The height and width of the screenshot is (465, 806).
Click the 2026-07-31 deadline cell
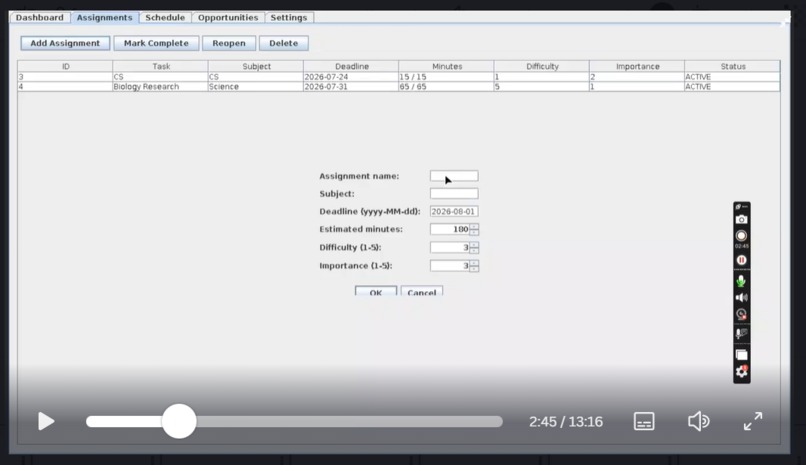tap(351, 87)
